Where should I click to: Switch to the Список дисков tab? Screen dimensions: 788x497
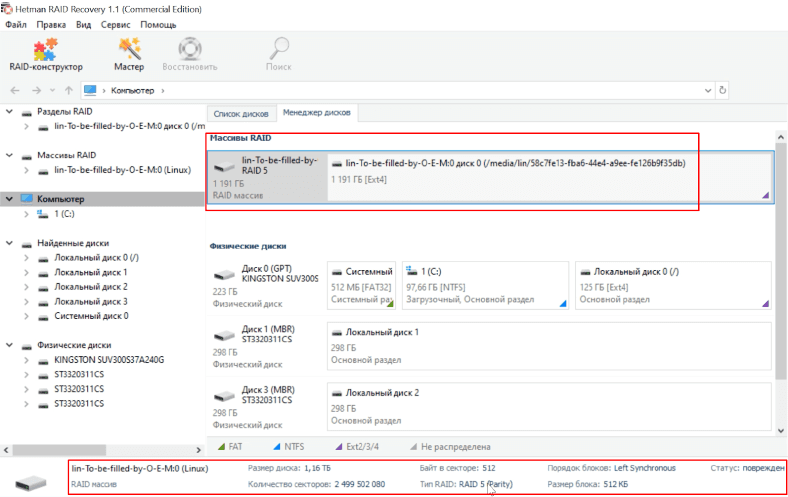pos(240,113)
